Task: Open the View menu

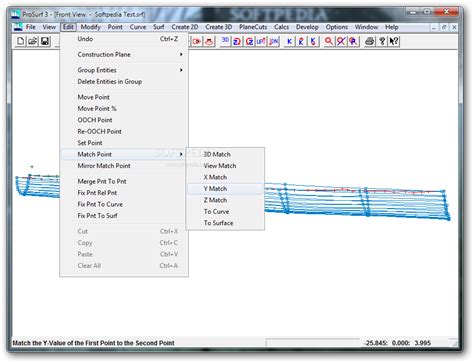Action: click(x=49, y=27)
